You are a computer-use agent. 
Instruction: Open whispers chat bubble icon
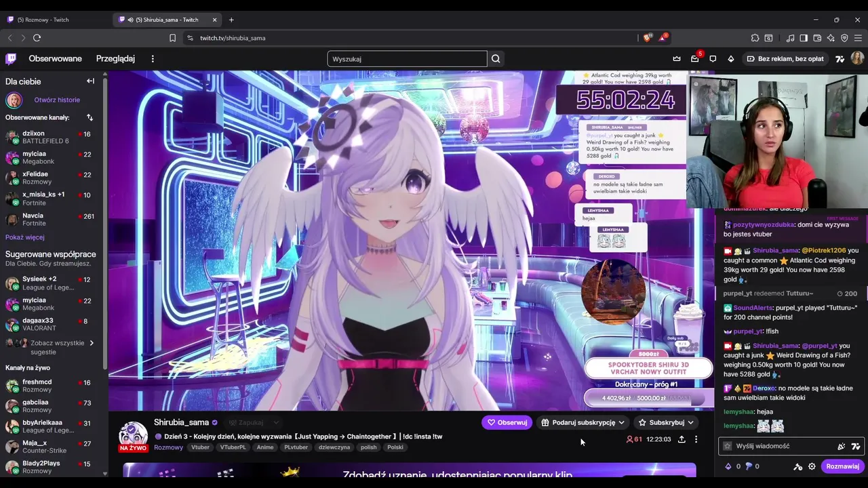(x=713, y=59)
